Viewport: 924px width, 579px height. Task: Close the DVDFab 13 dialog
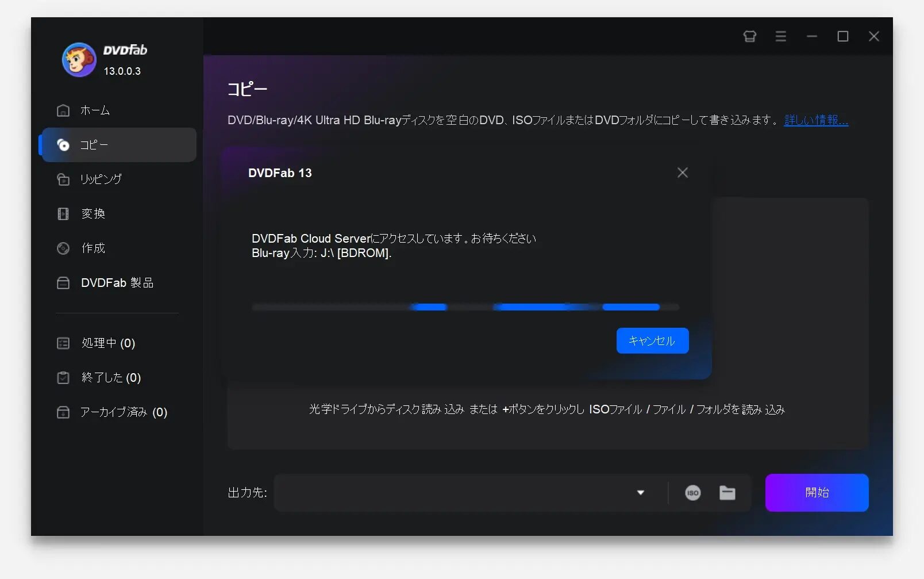point(682,172)
